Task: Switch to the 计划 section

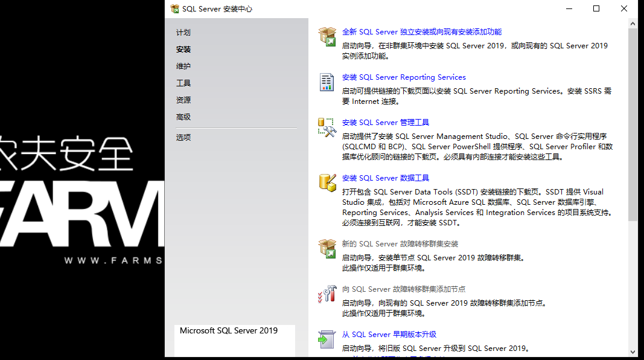Action: [x=183, y=32]
